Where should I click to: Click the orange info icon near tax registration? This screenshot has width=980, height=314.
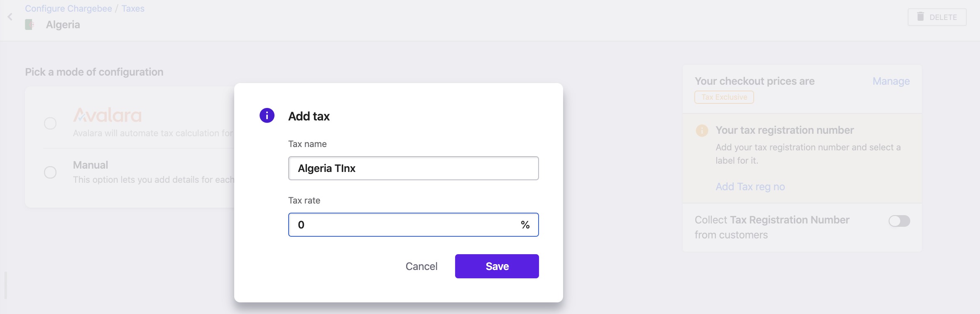[702, 130]
